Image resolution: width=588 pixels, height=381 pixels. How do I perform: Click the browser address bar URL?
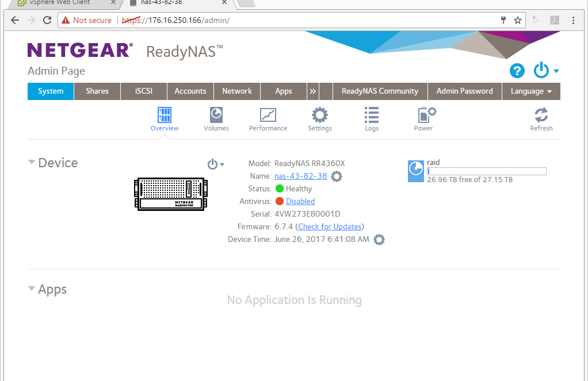176,20
